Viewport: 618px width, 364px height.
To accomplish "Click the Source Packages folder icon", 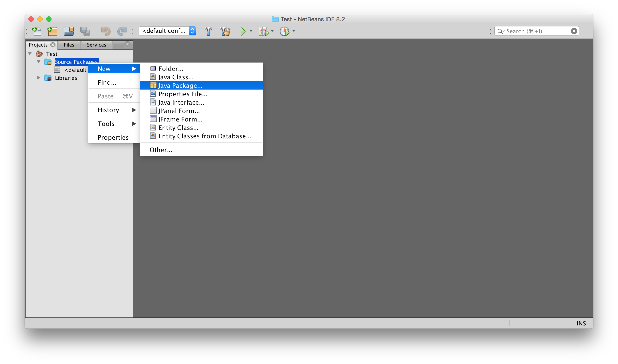I will tap(48, 62).
